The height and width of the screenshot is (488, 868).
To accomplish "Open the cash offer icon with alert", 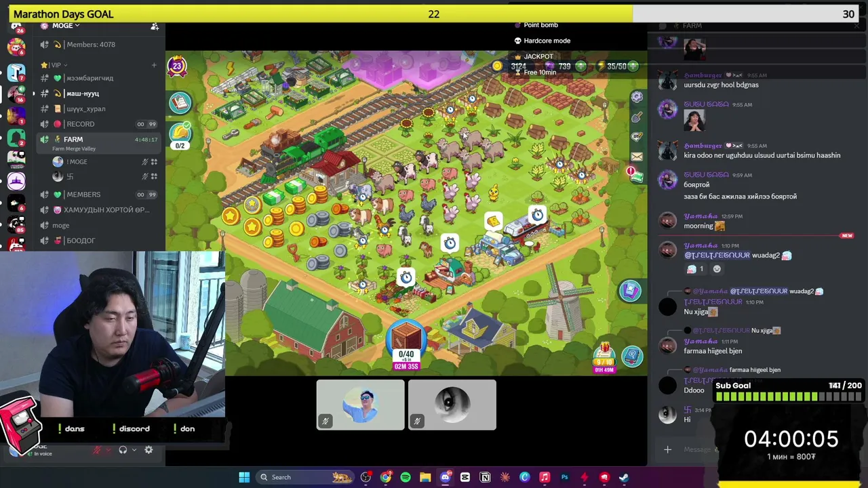I will click(x=635, y=176).
